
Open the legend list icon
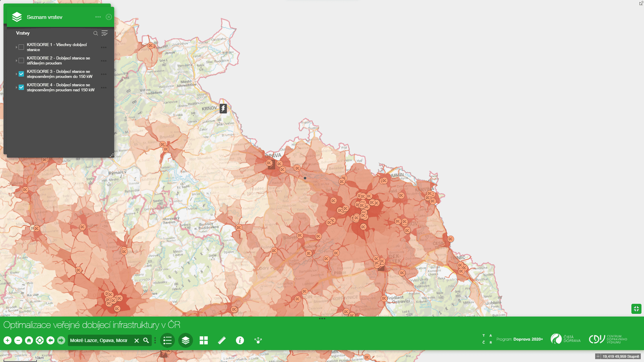click(167, 340)
